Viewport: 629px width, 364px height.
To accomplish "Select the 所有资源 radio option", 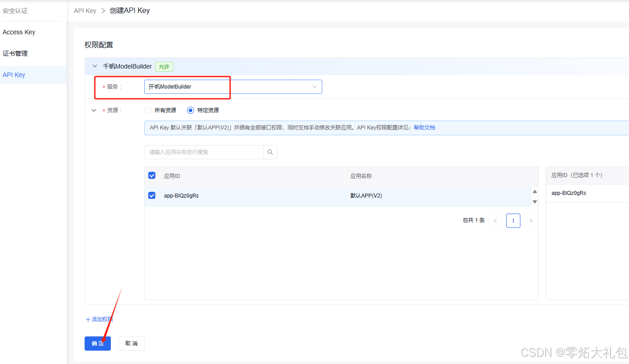I will coord(147,110).
